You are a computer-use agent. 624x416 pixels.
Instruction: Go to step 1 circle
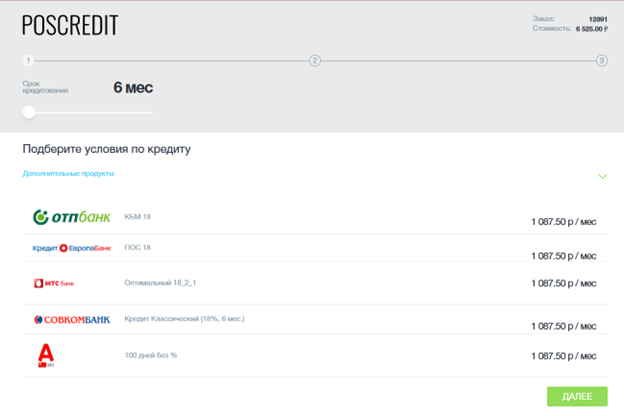point(28,61)
